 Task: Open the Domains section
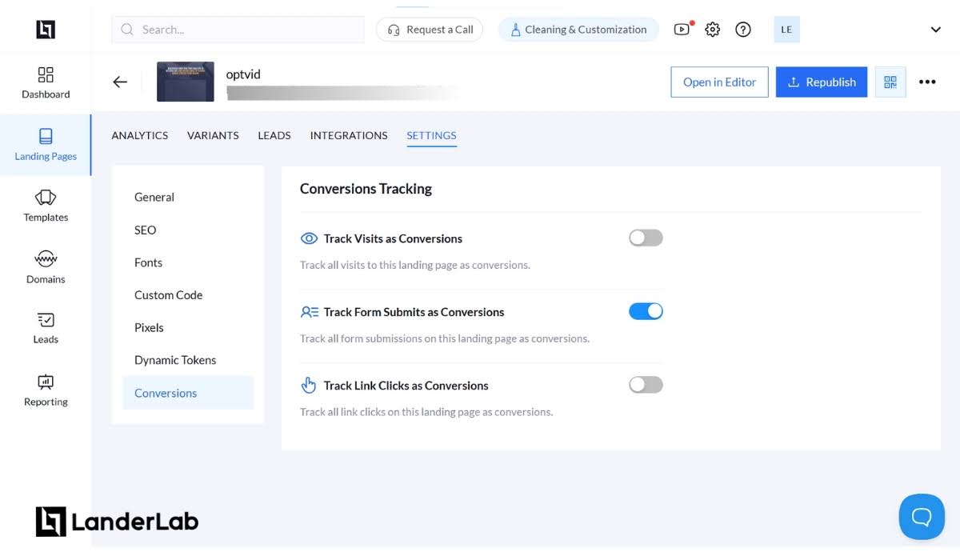point(46,267)
